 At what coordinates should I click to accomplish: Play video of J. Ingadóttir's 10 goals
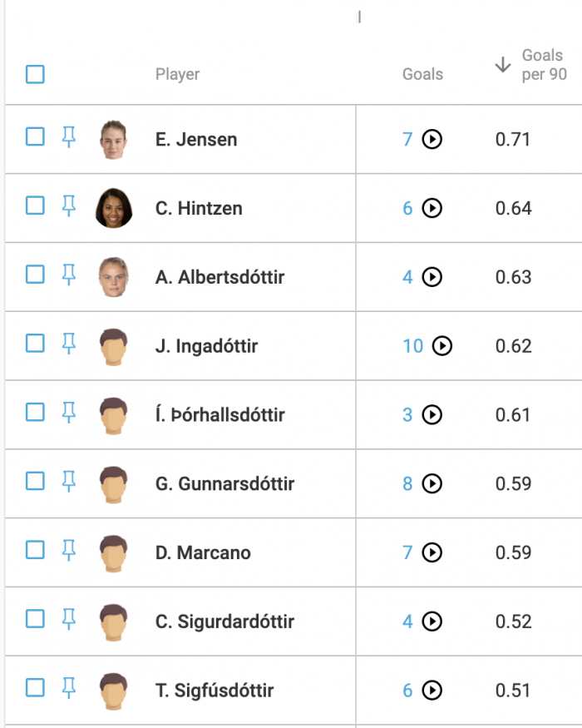click(x=442, y=346)
